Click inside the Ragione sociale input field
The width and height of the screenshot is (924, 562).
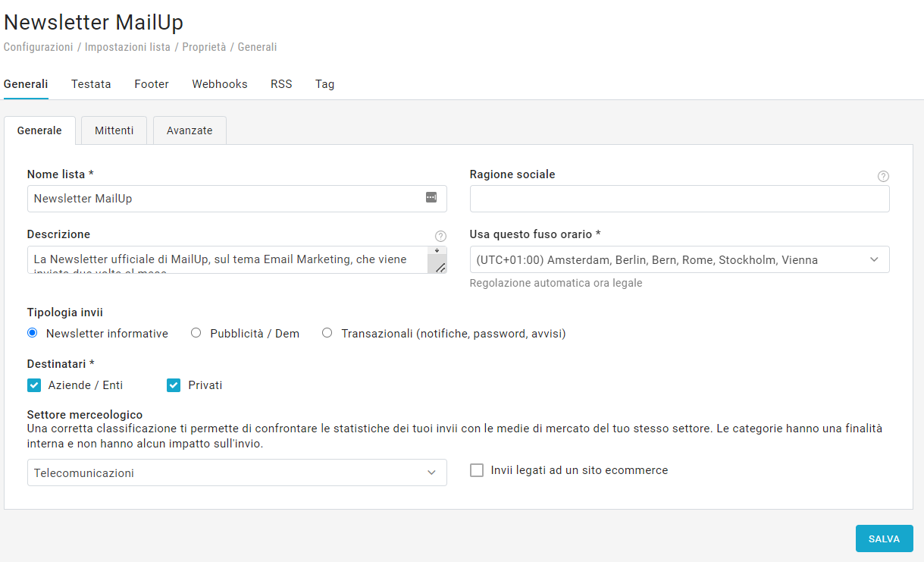tap(679, 199)
